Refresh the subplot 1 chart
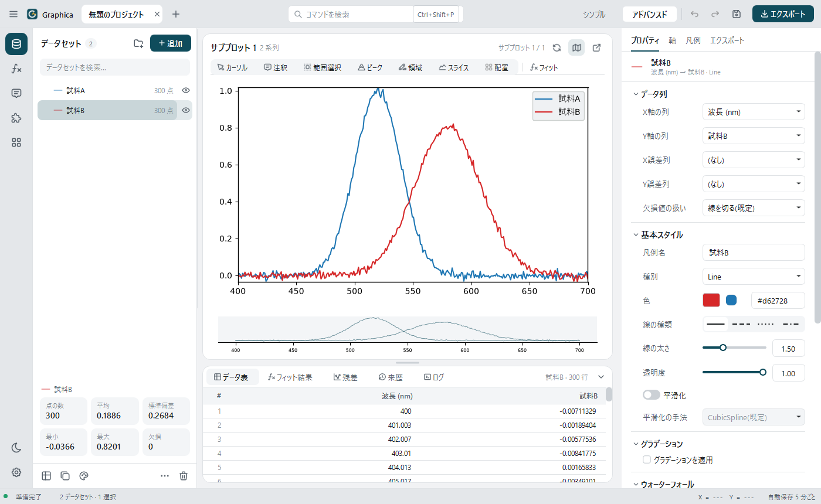821x504 pixels. [x=557, y=47]
